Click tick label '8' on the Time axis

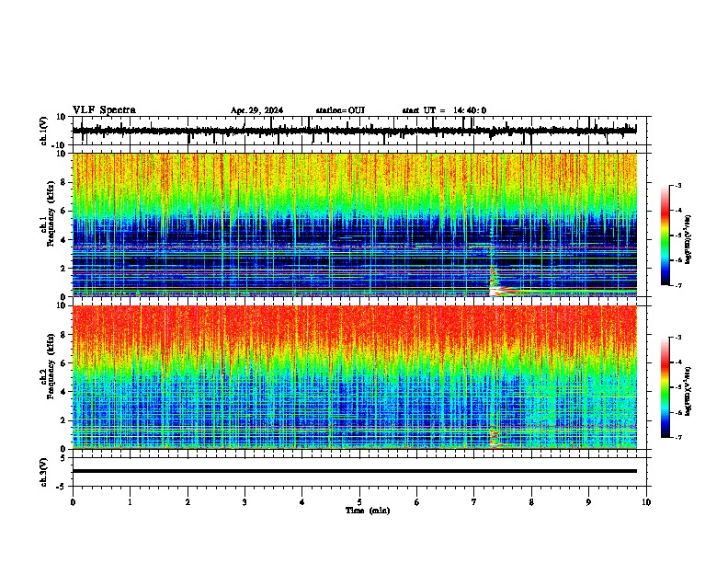[531, 502]
